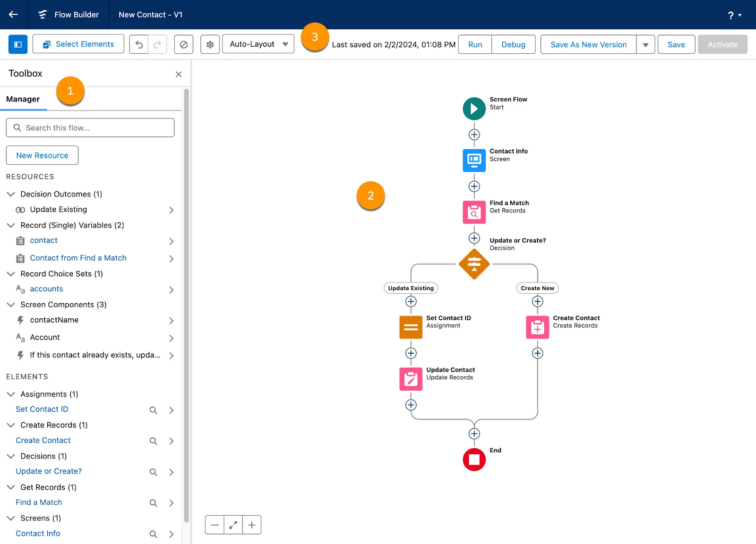The image size is (756, 544).
Task: Click the Debug button
Action: (x=513, y=44)
